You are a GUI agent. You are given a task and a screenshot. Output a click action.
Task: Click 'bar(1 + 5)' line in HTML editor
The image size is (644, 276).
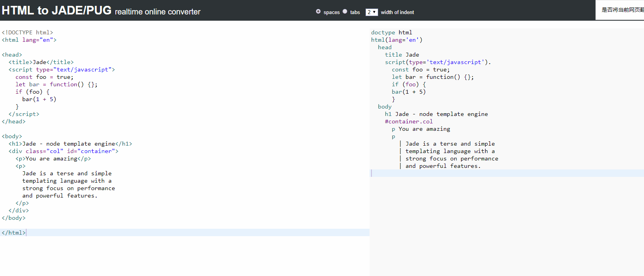[x=39, y=99]
